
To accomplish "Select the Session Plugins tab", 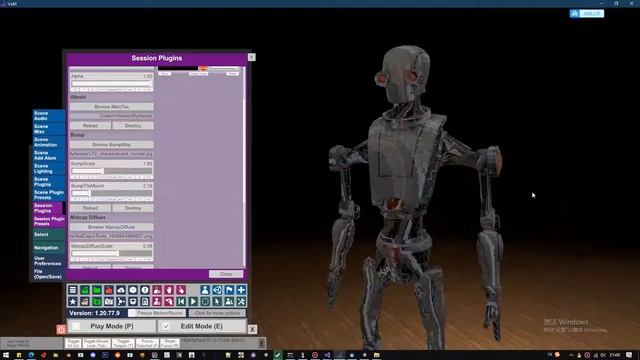I will point(49,208).
